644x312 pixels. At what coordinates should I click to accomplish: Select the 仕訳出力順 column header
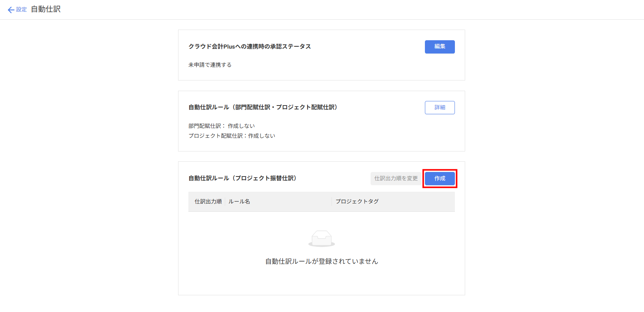208,202
